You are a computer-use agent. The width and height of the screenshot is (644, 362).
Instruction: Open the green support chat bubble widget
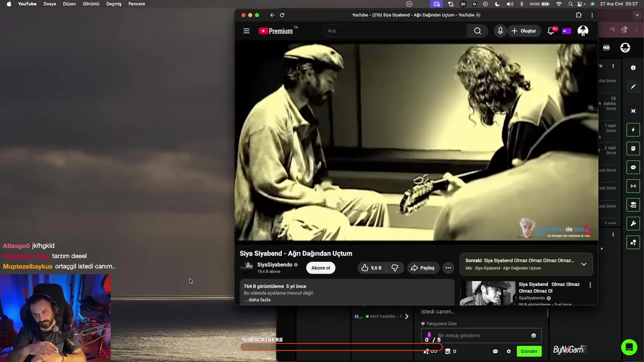tap(629, 347)
